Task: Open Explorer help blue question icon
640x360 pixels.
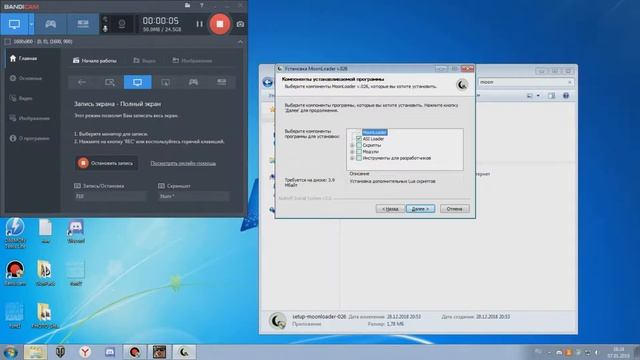Action: pyautogui.click(x=566, y=96)
